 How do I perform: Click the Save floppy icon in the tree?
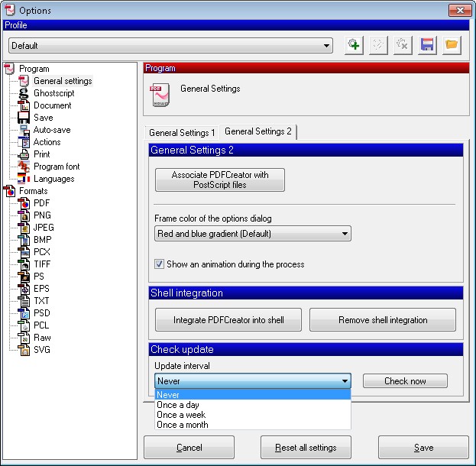(x=24, y=118)
